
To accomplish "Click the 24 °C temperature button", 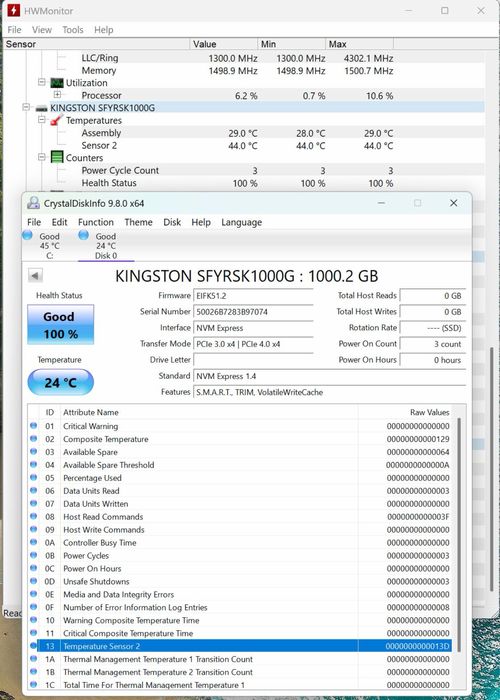I will click(60, 382).
